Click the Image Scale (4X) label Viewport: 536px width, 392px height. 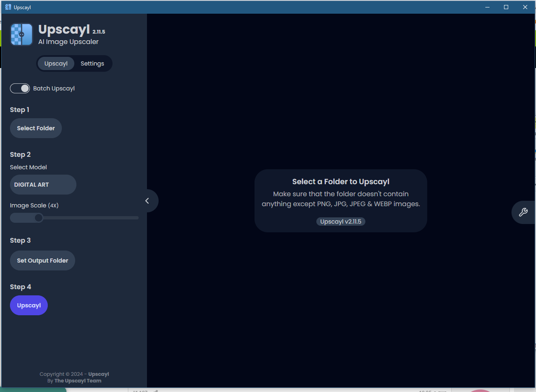[x=34, y=205]
